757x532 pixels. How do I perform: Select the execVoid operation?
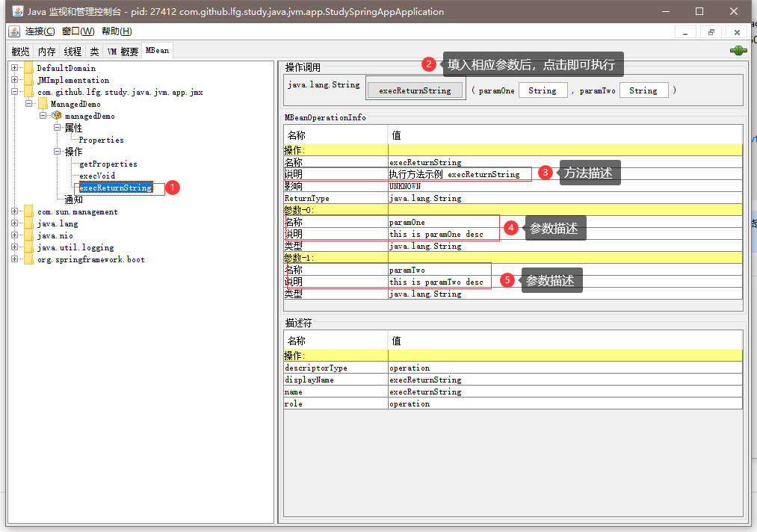[x=97, y=176]
